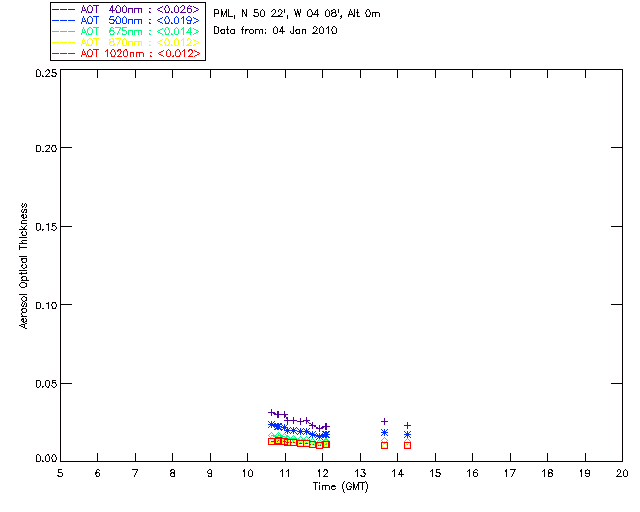Click the 0.25 y-axis label
The image size is (640, 512).
(x=46, y=73)
